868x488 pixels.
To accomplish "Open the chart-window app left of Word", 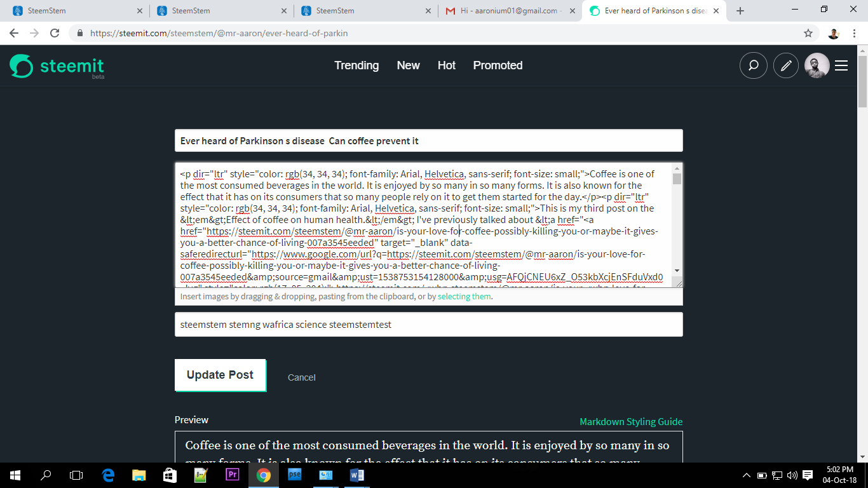I will coord(325,475).
